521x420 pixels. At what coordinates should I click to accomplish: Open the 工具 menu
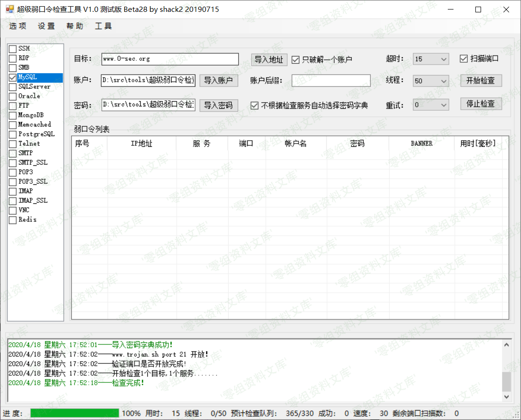[103, 26]
